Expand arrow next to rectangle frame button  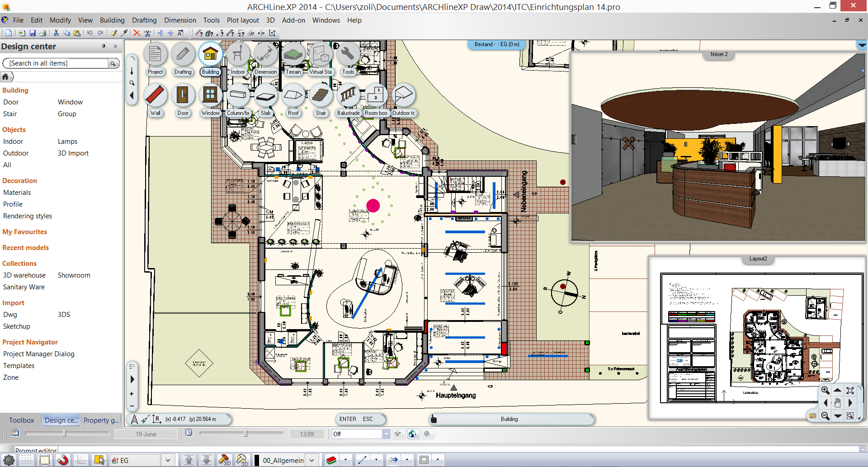point(438,460)
